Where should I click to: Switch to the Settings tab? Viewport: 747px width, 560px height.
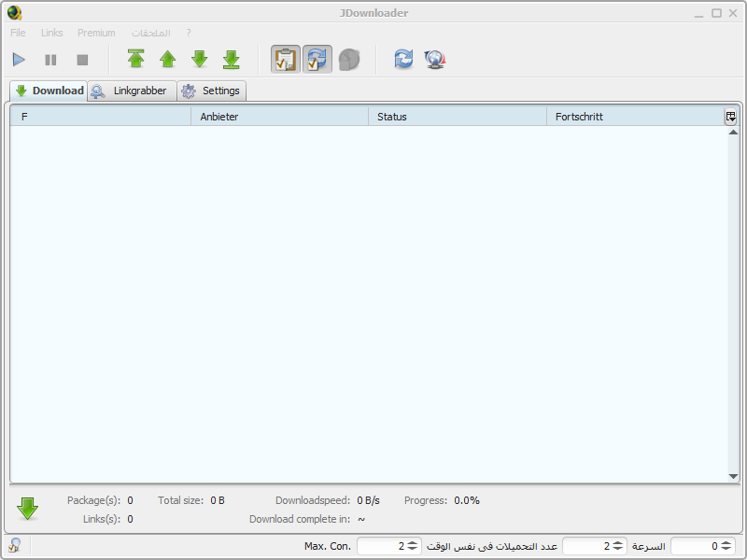pyautogui.click(x=212, y=91)
